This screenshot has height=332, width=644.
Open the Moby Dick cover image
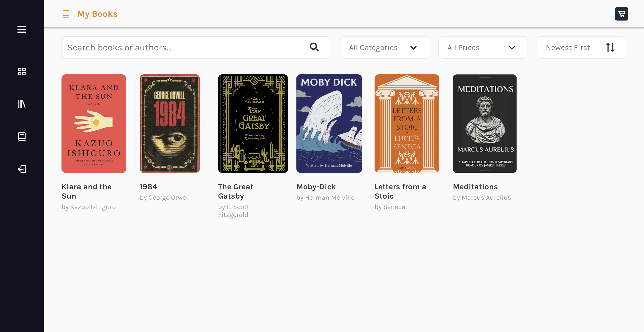pos(329,123)
